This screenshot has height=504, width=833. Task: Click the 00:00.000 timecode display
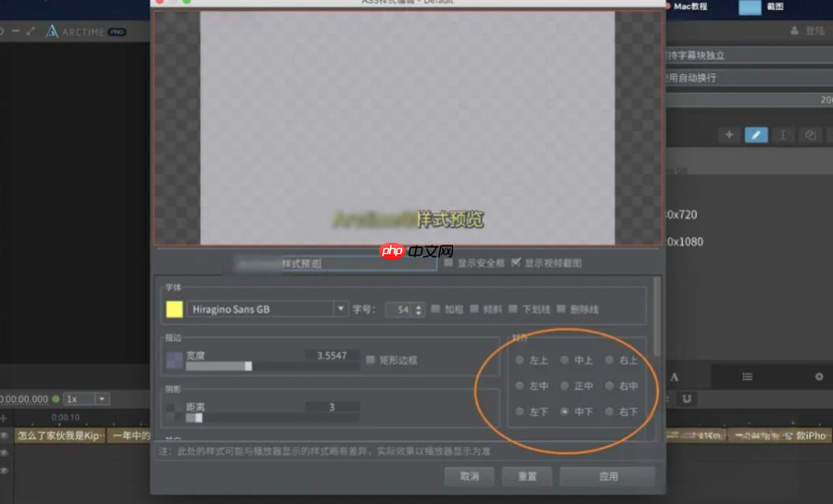click(x=24, y=398)
